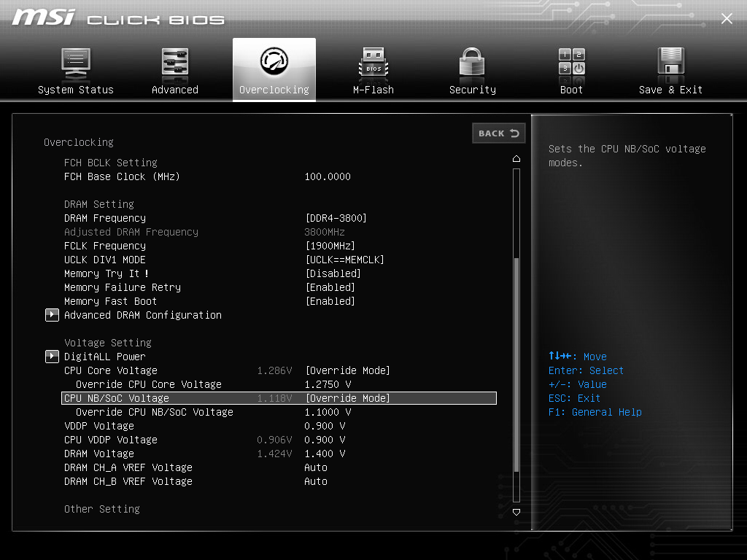The width and height of the screenshot is (747, 560).
Task: Select the Security tab label
Action: pyautogui.click(x=473, y=90)
